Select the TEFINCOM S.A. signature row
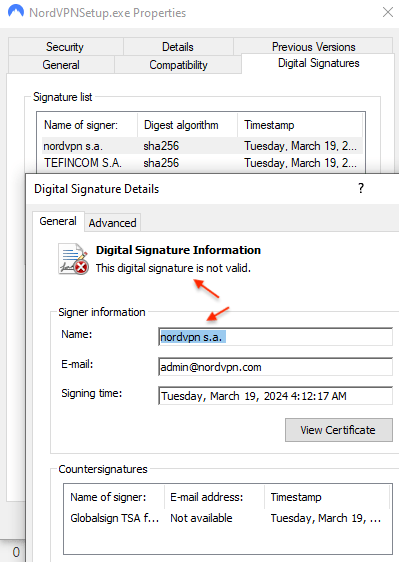 click(x=202, y=163)
